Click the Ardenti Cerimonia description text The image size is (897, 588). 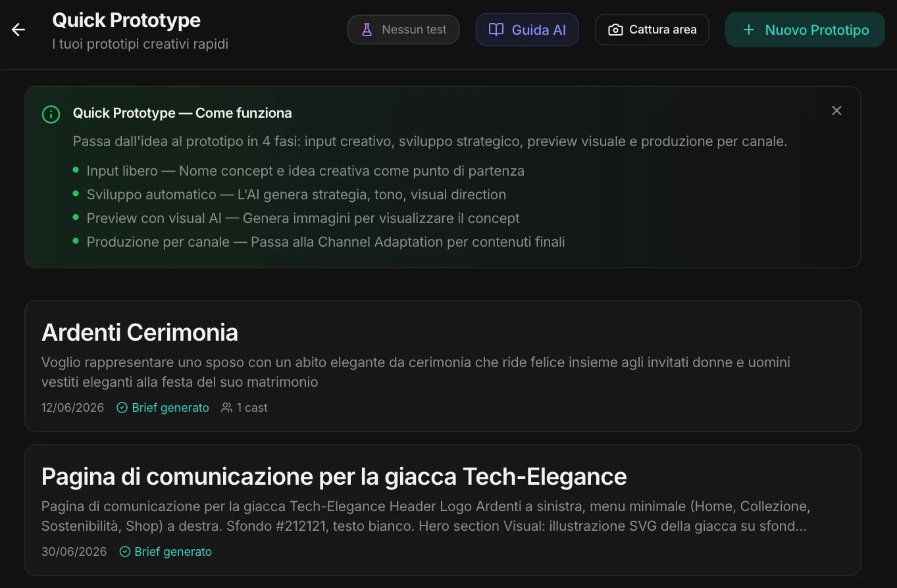pos(416,372)
